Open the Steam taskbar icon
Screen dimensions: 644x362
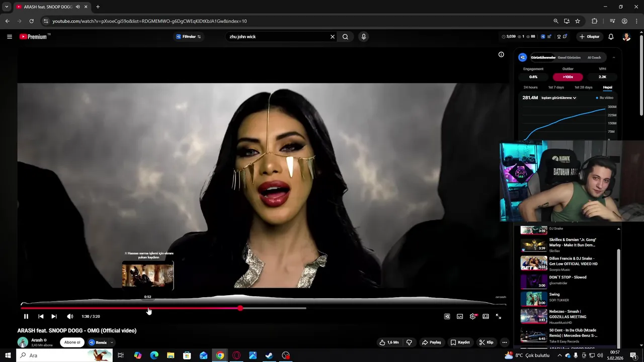click(269, 355)
